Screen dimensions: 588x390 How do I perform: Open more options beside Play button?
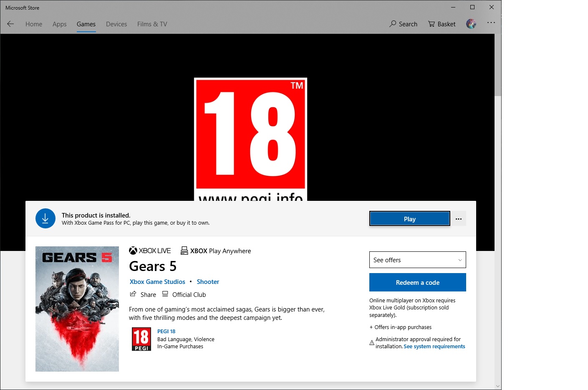coord(459,219)
